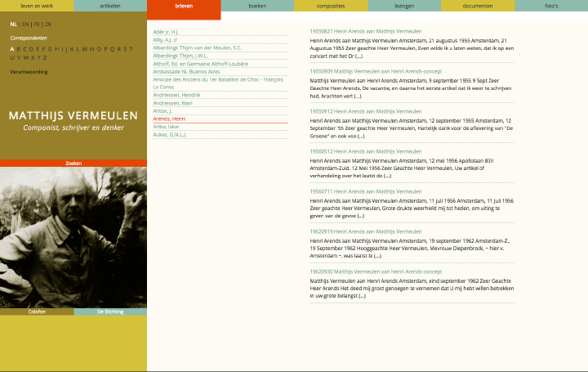Open Amicale des Anciens du 1er Bataillon

(218, 83)
